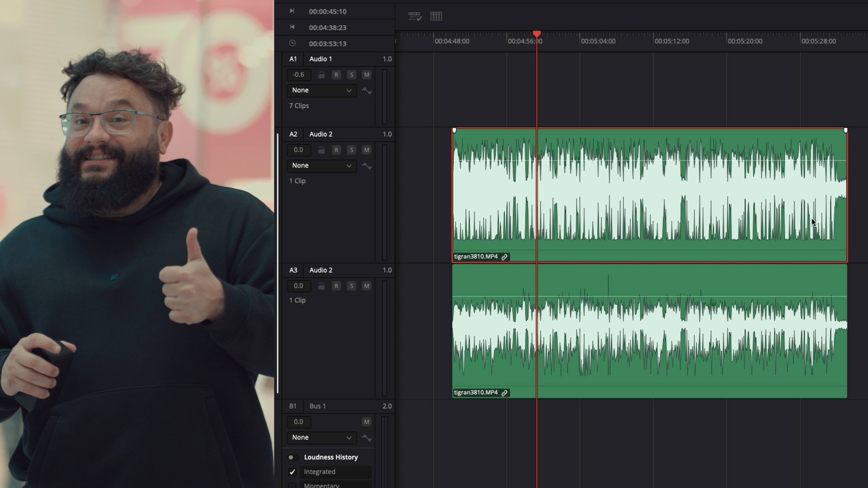Arm record on the A3 track

(x=336, y=286)
